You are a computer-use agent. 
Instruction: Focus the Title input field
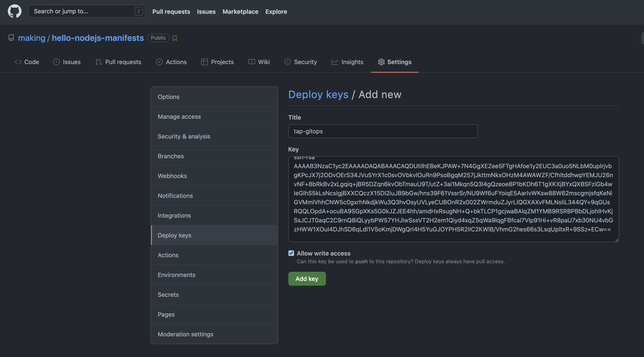pyautogui.click(x=383, y=131)
